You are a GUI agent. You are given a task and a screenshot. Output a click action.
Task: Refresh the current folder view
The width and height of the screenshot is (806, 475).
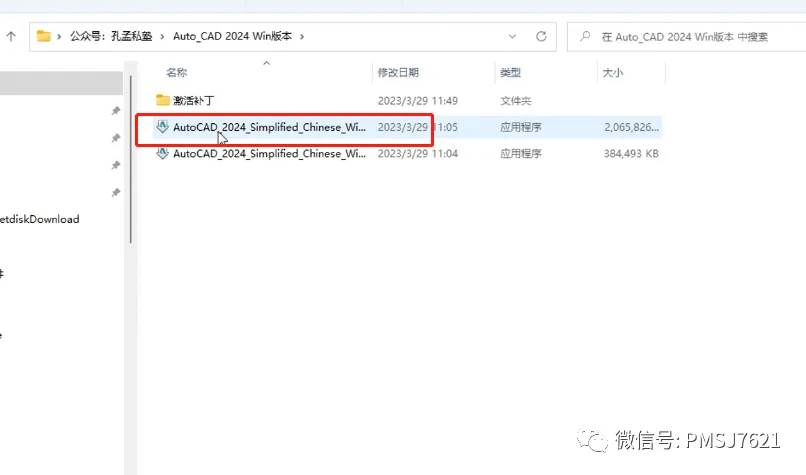coord(541,36)
